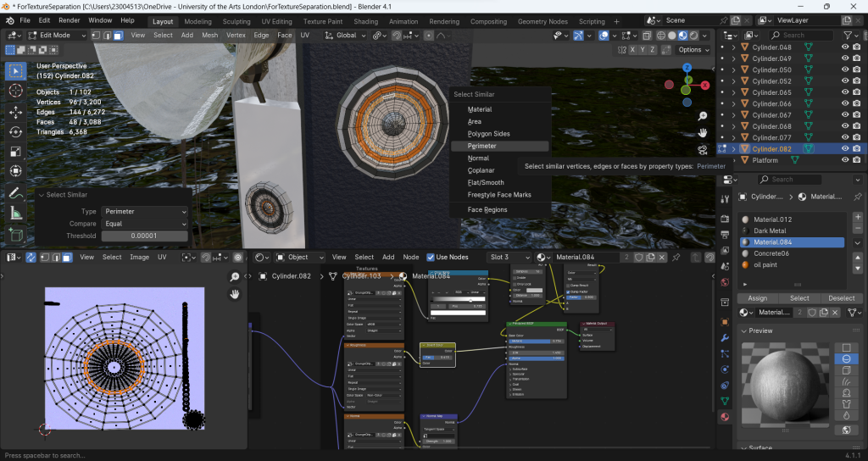Image resolution: width=868 pixels, height=461 pixels.
Task: Select sphere preview shape for material
Action: pyautogui.click(x=846, y=359)
